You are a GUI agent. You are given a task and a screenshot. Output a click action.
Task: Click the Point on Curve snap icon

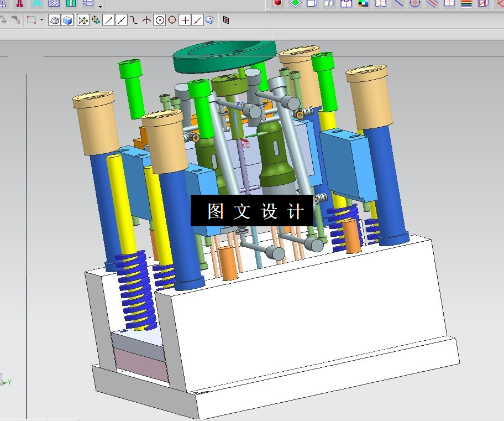click(197, 20)
